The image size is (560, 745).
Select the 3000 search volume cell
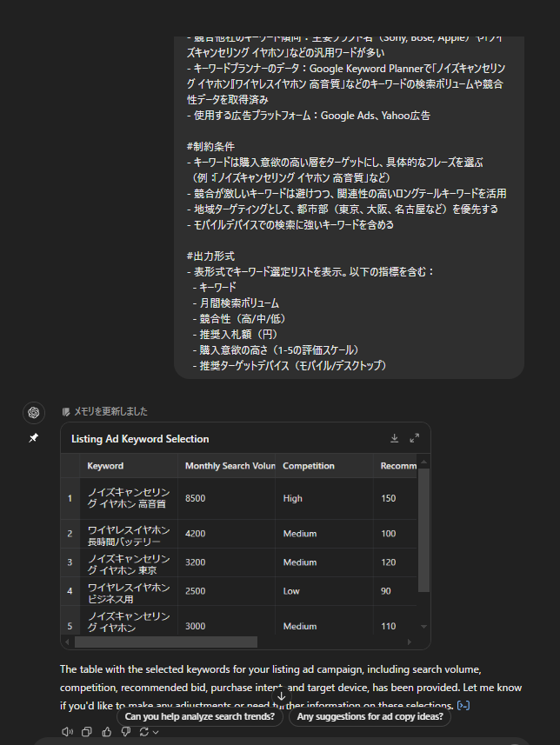click(226, 621)
